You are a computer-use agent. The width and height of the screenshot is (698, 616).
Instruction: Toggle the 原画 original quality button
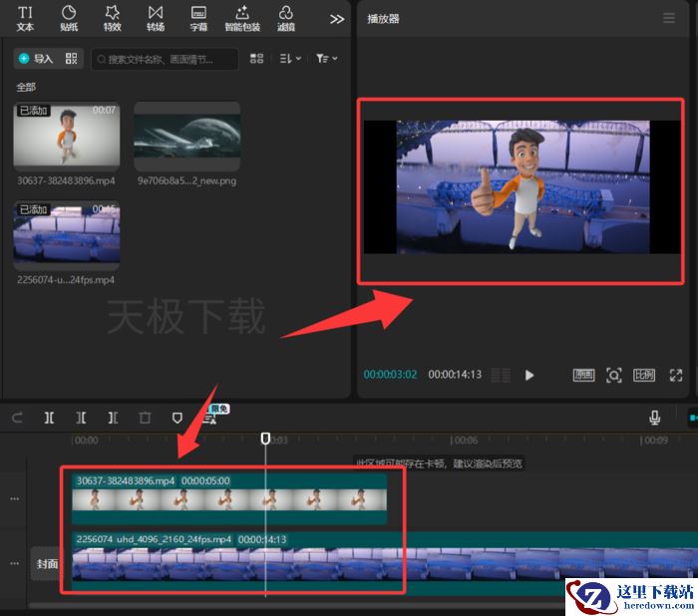click(583, 375)
